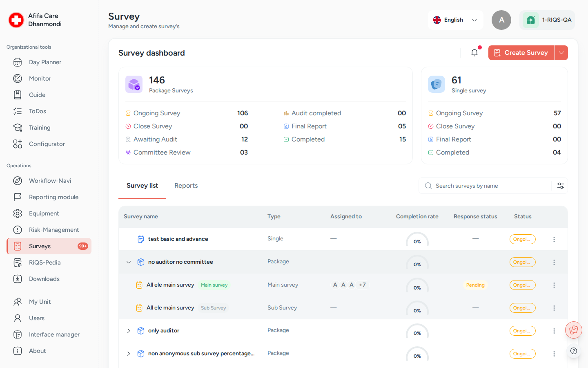
Task: Go to Equipment section
Action: (49, 213)
